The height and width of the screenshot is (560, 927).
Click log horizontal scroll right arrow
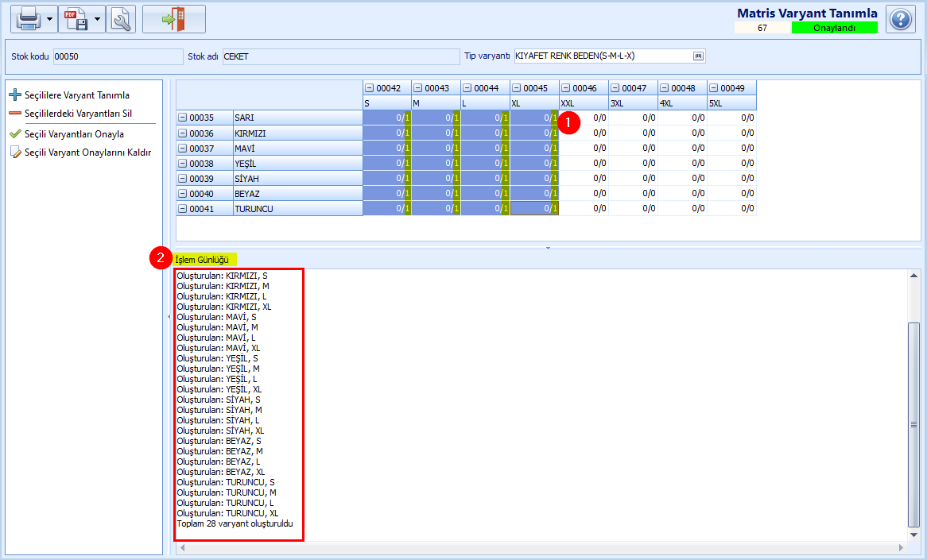(x=901, y=547)
